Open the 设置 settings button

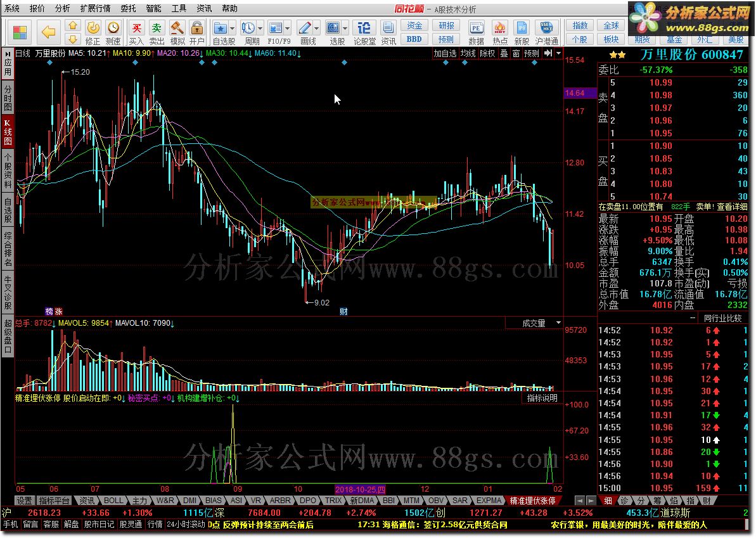pyautogui.click(x=25, y=501)
